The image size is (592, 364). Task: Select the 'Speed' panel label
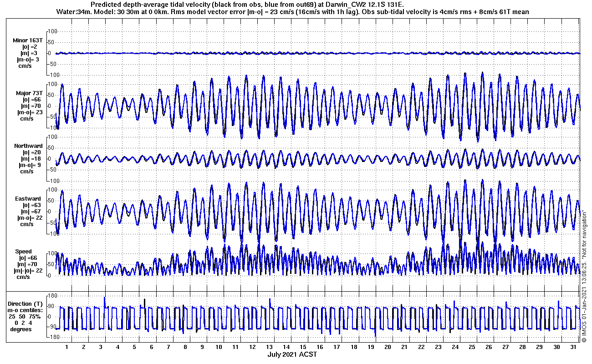click(x=24, y=252)
